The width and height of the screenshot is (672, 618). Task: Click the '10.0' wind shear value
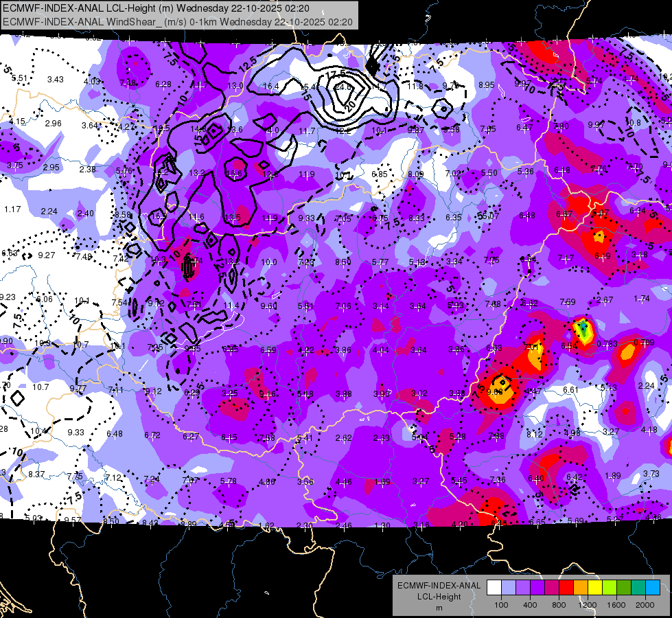(269, 262)
